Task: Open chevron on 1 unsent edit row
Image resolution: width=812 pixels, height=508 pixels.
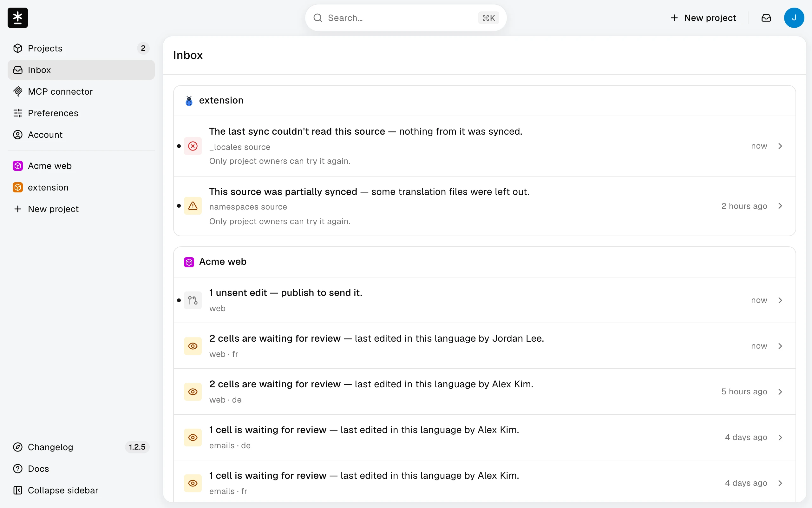Action: point(780,300)
